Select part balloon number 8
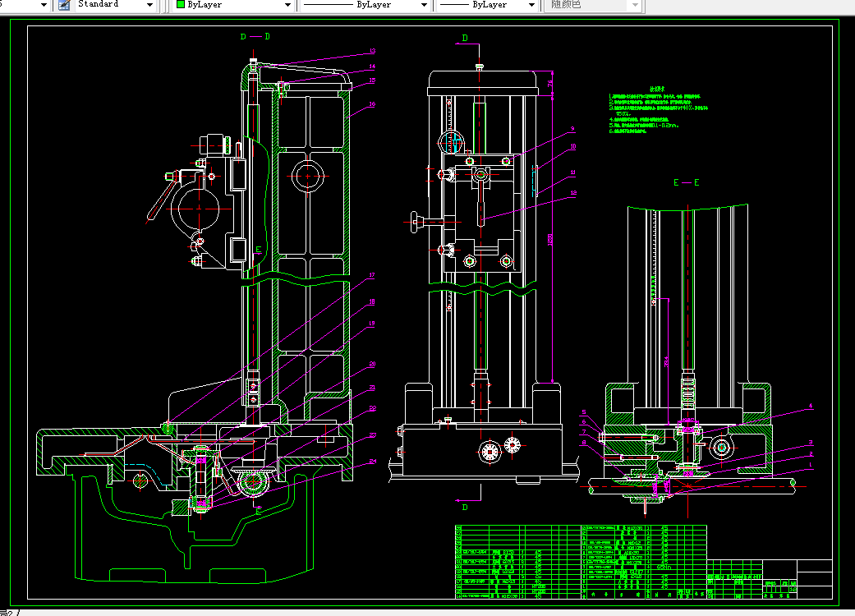 pos(584,443)
